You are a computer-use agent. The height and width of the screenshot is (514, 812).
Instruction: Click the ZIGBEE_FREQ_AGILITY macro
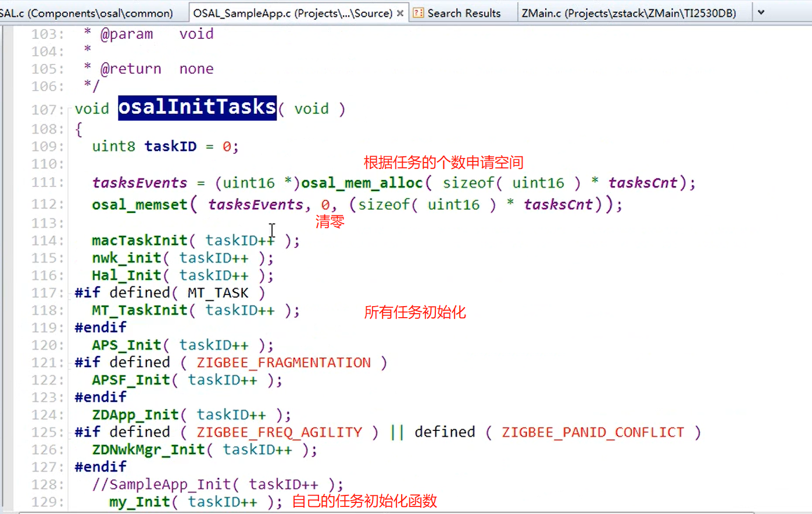click(279, 432)
